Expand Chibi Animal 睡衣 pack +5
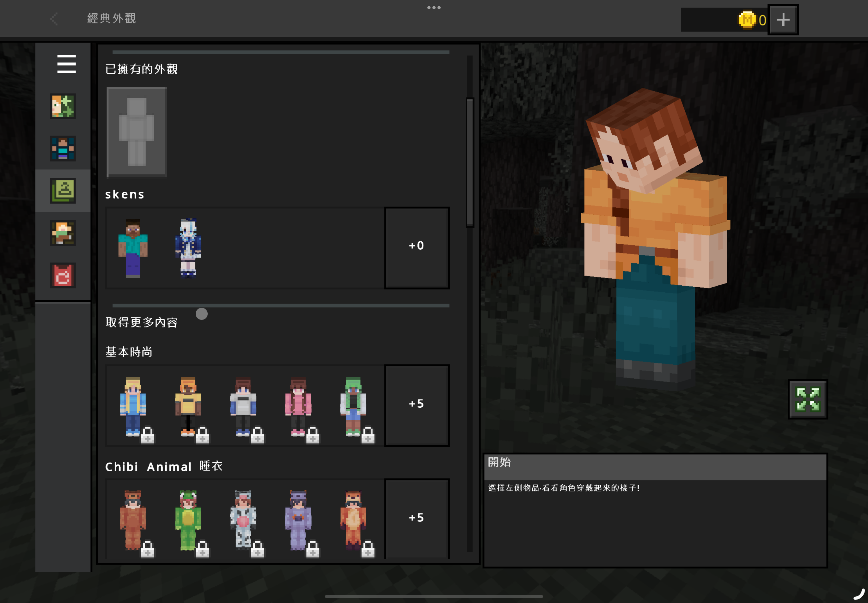This screenshot has width=868, height=603. 416,518
